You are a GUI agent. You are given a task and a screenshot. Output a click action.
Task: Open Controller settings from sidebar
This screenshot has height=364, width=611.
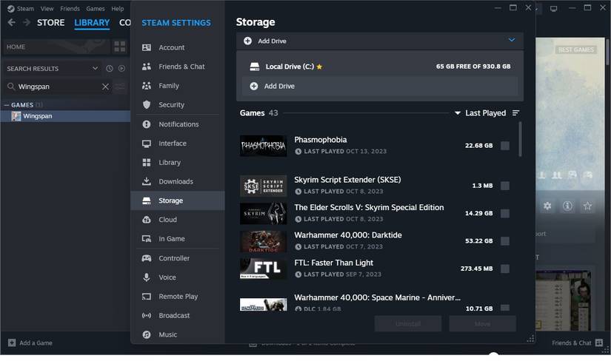click(x=174, y=258)
